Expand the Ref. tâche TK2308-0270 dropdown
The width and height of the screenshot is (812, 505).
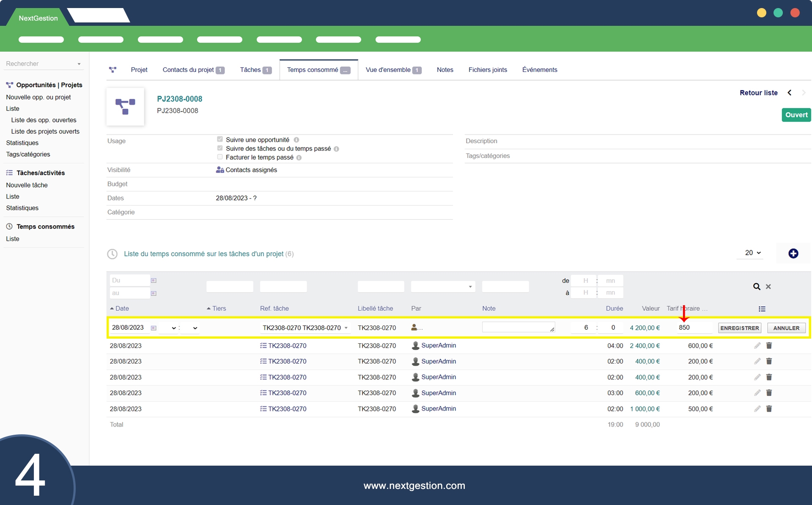coord(346,328)
